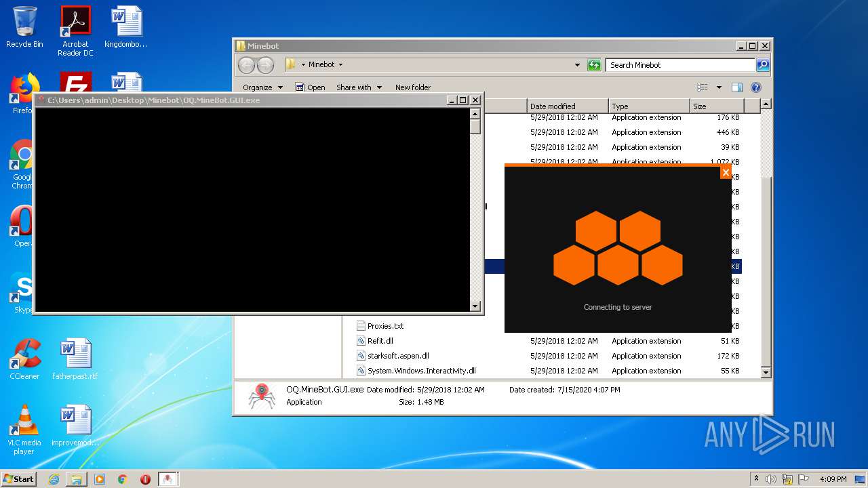Open Acrobat Reader DC shortcut
This screenshot has width=868, height=488.
coord(75,31)
